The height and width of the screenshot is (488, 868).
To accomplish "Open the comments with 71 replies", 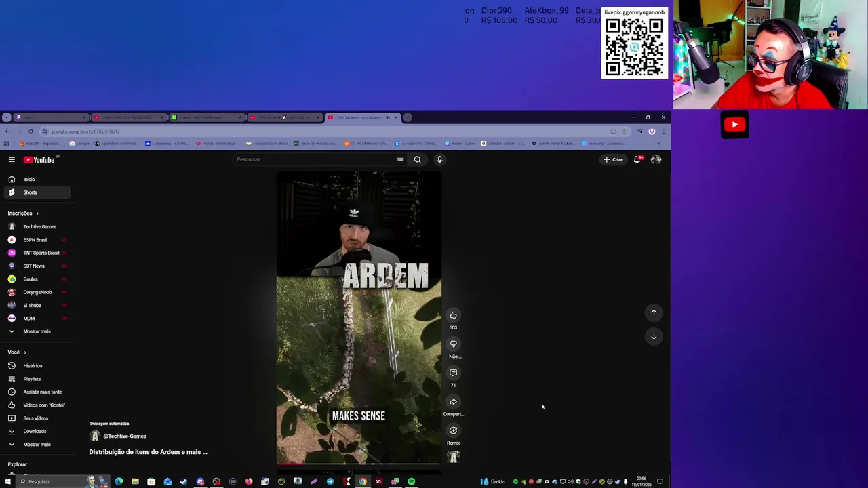I will click(x=453, y=373).
